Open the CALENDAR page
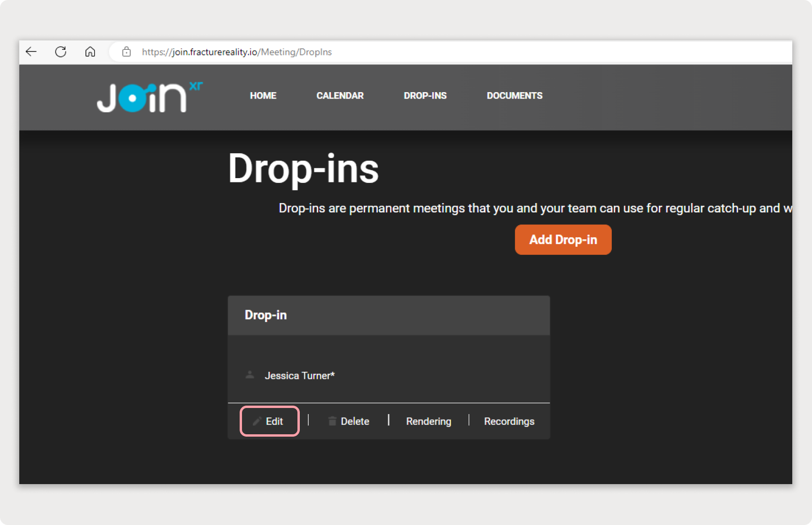Screen dimensions: 812x525 (340, 96)
